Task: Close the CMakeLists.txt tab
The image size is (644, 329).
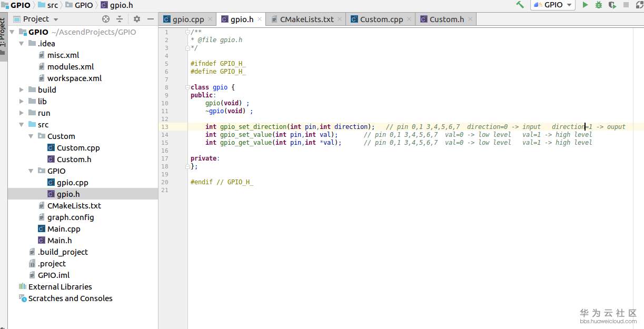Action: click(340, 19)
